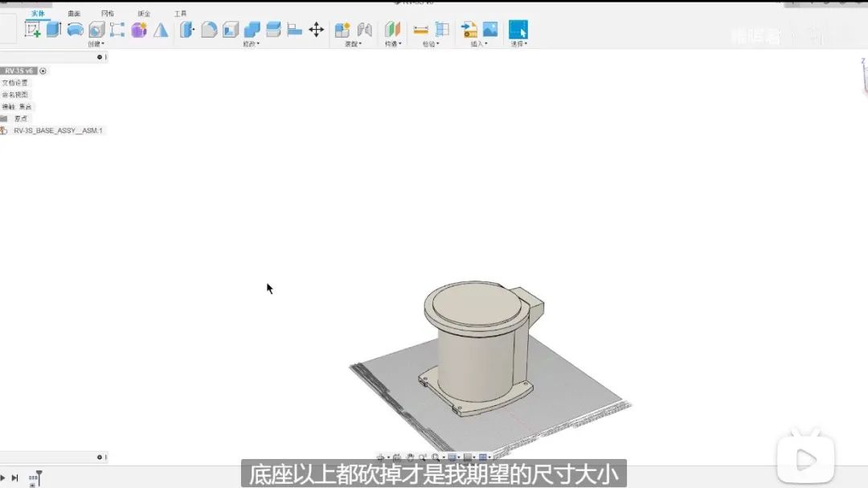Viewport: 868px width, 488px height.
Task: Switch to the Sheet Metal (钣金) tab
Action: coord(145,13)
